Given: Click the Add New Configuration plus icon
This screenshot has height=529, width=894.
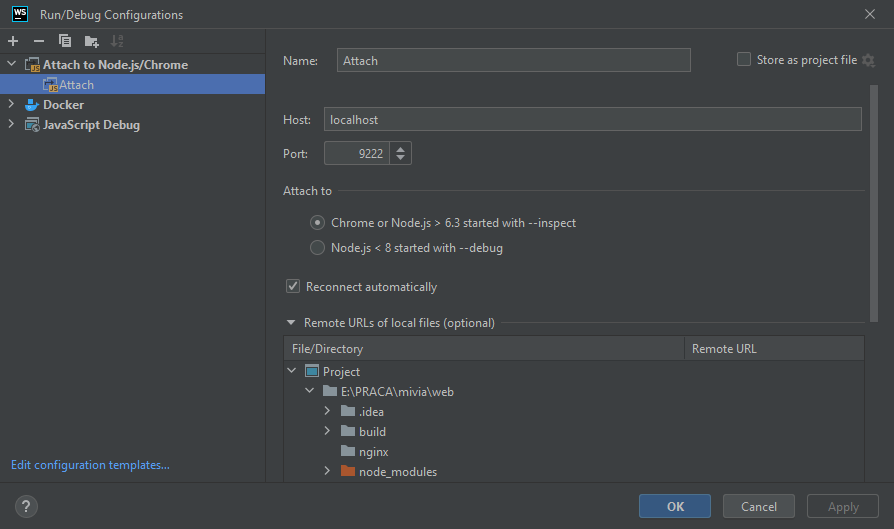Looking at the screenshot, I should [13, 41].
